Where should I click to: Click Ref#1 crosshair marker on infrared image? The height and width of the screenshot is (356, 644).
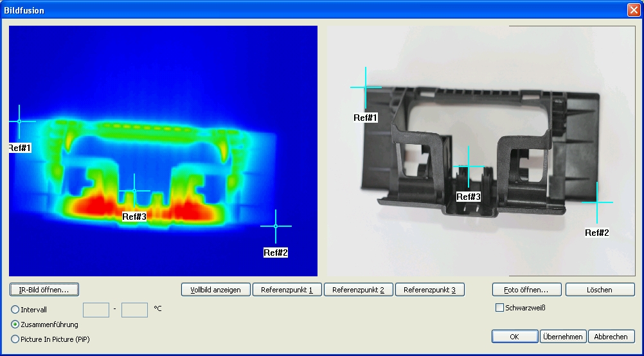tap(19, 121)
